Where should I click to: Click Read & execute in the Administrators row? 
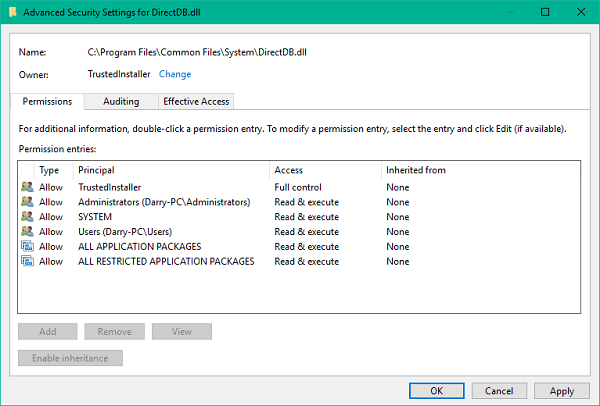307,202
